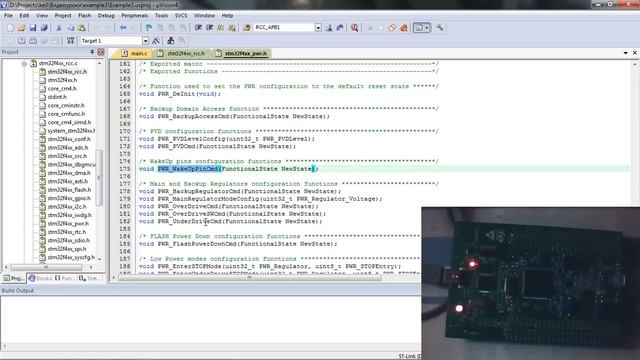Open the Project menu
The height and width of the screenshot is (360, 640).
click(63, 16)
